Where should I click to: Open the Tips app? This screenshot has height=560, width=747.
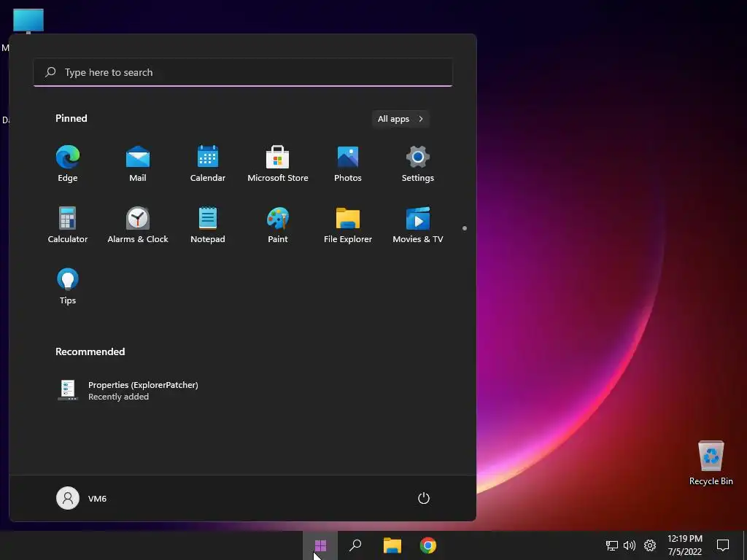[68, 286]
